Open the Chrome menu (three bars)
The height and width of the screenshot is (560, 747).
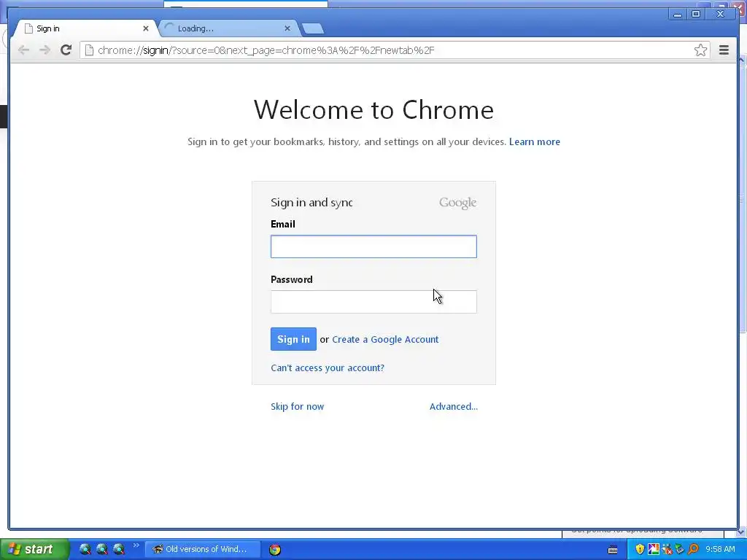pyautogui.click(x=724, y=50)
